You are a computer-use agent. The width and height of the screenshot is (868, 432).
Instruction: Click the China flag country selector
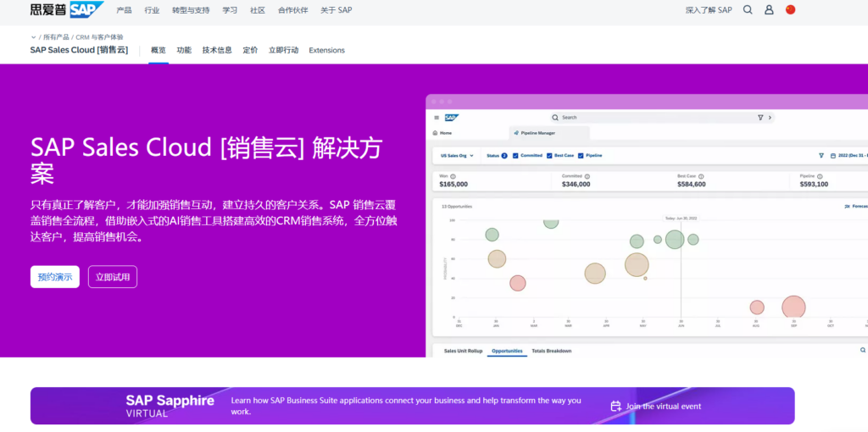(x=791, y=9)
